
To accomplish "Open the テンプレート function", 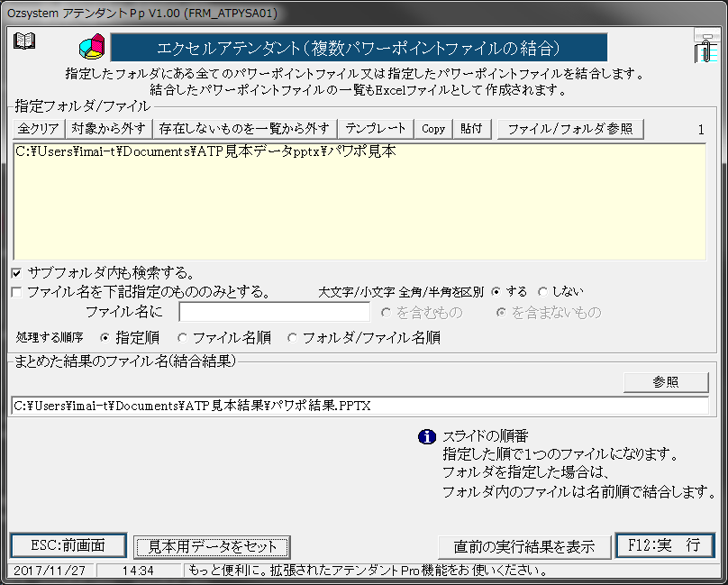I will tap(376, 128).
